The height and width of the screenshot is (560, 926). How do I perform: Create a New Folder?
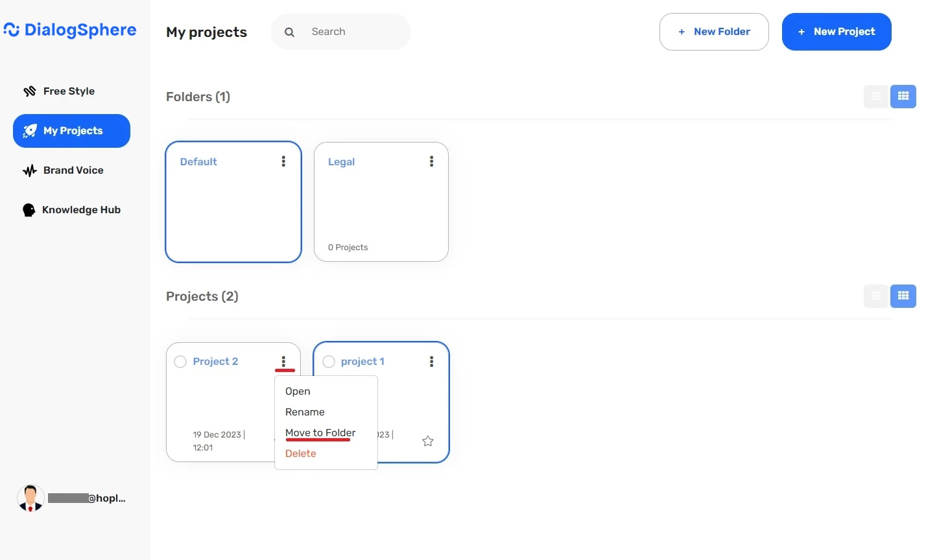714,31
